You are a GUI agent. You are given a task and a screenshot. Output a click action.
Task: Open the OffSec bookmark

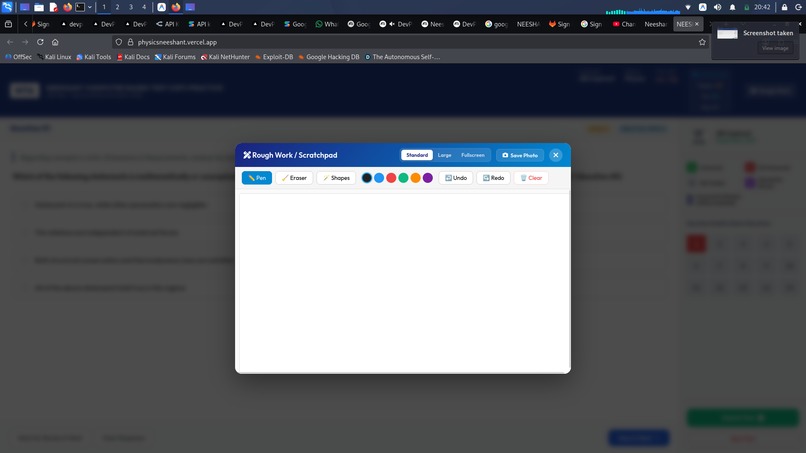pos(18,57)
